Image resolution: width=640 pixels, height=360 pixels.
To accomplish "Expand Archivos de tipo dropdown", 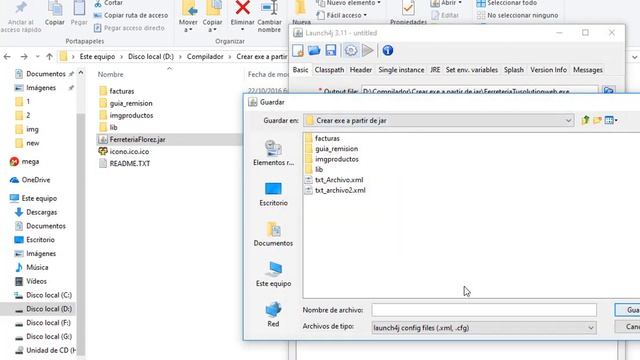I will tap(591, 328).
